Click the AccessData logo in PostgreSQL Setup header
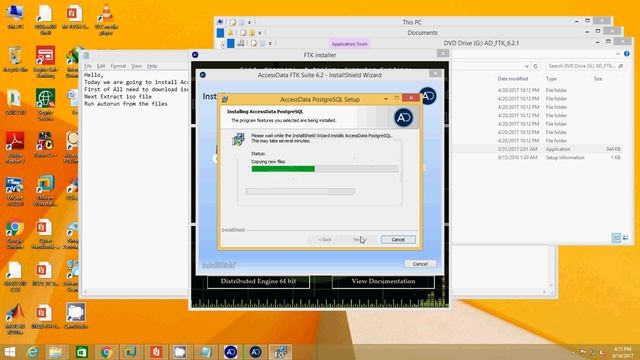This screenshot has height=360, width=640. 403,118
